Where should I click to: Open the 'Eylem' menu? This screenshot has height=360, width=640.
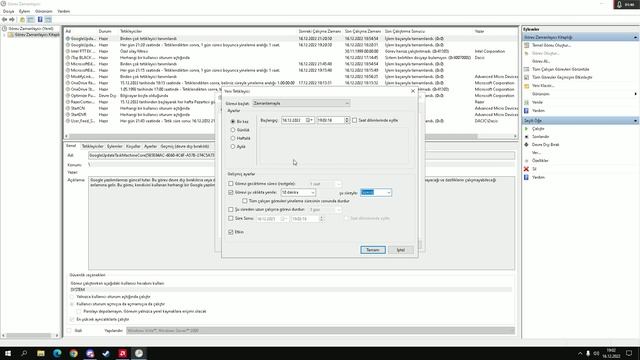click(24, 11)
